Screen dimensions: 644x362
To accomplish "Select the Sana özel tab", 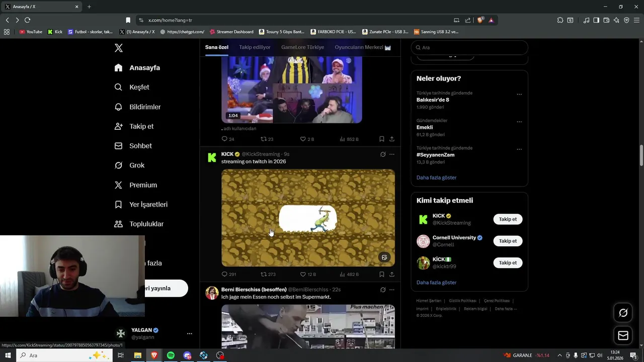I will pos(216,47).
